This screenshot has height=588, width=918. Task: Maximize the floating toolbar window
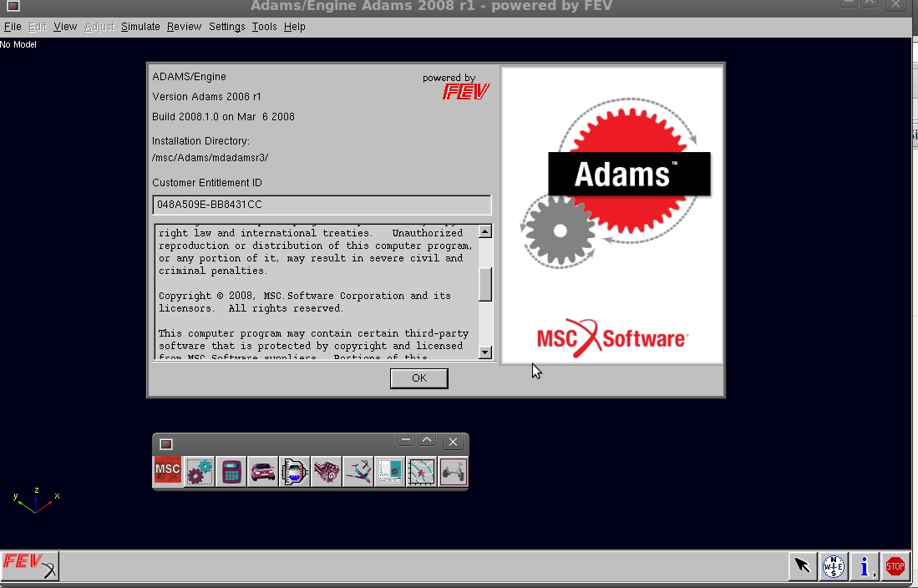[x=427, y=440]
